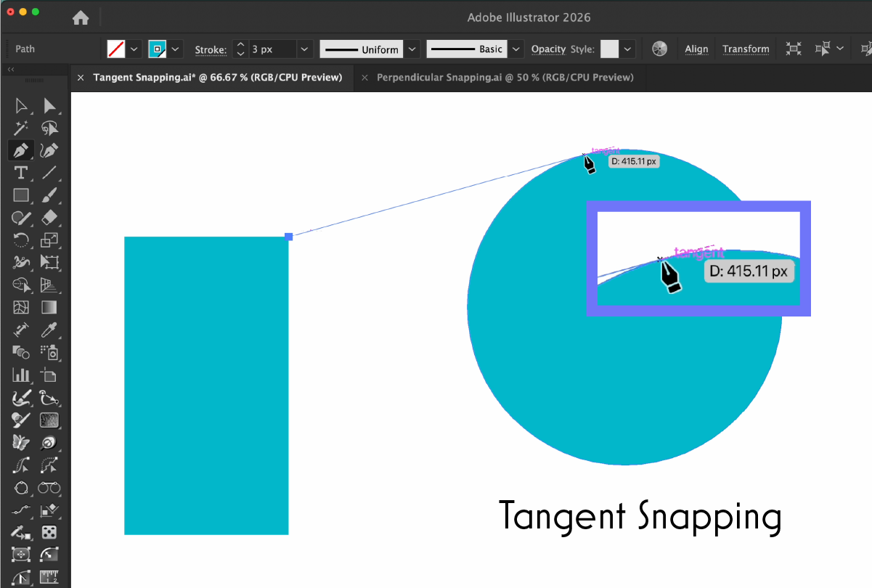Click the Home icon

[x=81, y=18]
